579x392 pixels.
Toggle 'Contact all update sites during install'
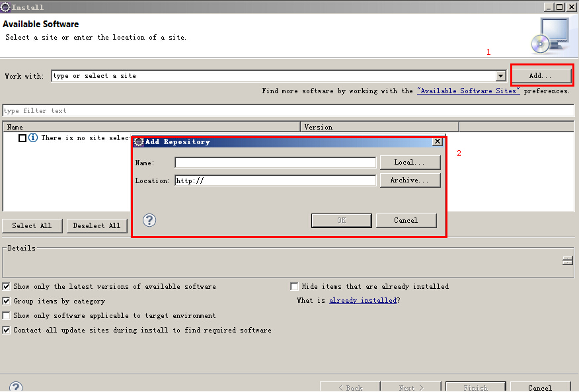coord(7,331)
